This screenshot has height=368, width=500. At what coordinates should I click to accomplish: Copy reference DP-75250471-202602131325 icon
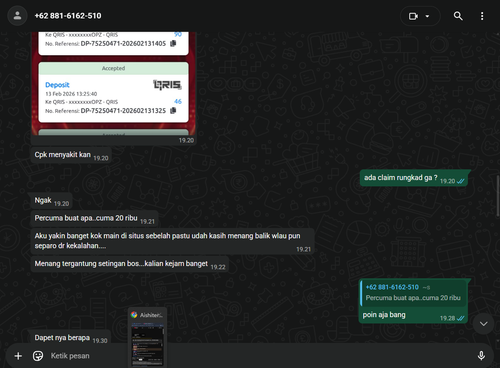tap(173, 110)
